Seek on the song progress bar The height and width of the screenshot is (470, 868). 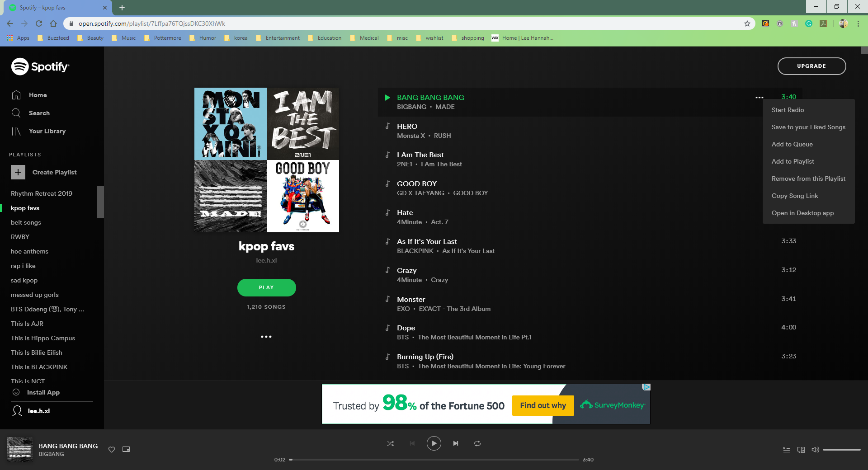[x=434, y=460]
